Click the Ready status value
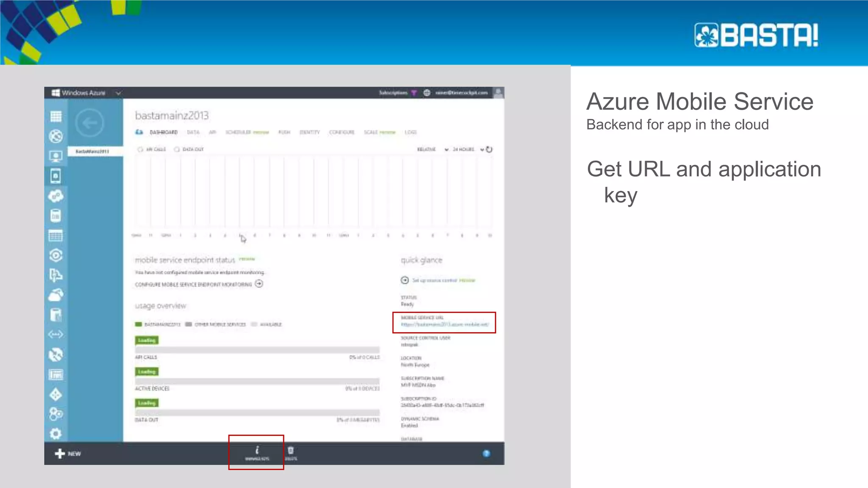 (407, 304)
